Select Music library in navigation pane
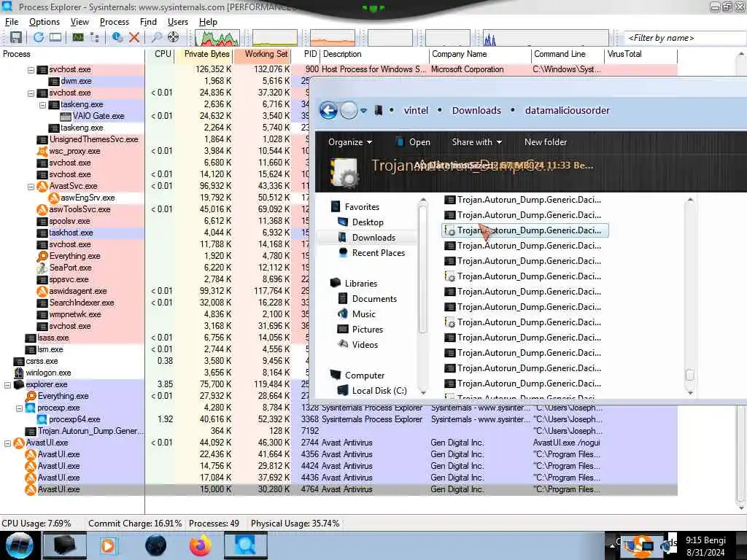 [363, 314]
